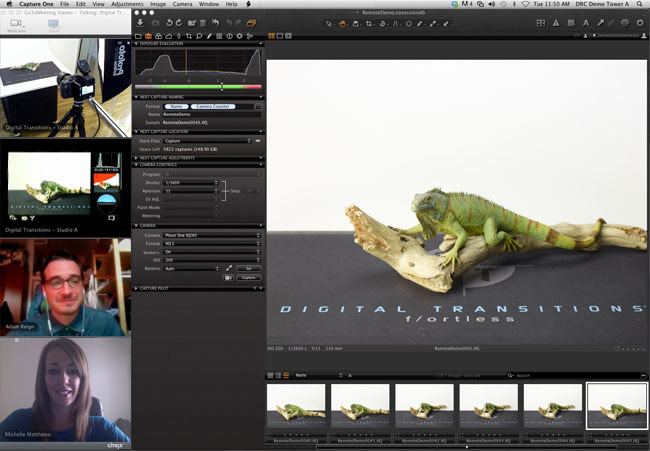
Task: Switch browser to filmstrip orange view icon
Action: point(286,375)
